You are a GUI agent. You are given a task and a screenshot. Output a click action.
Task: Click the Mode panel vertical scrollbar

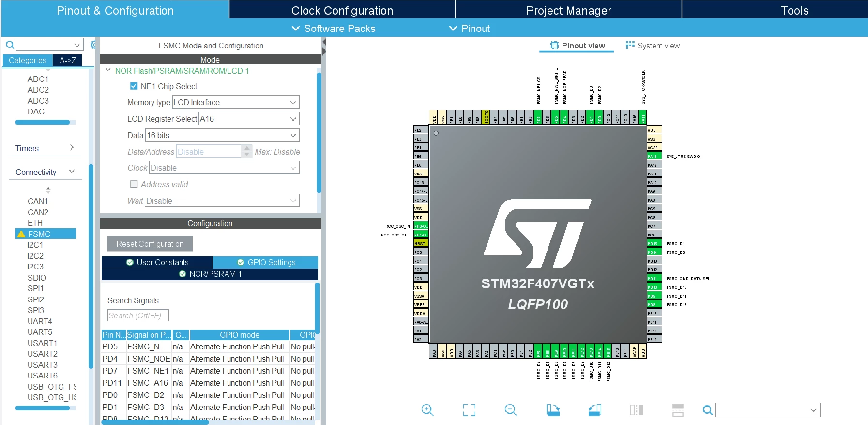[319, 133]
